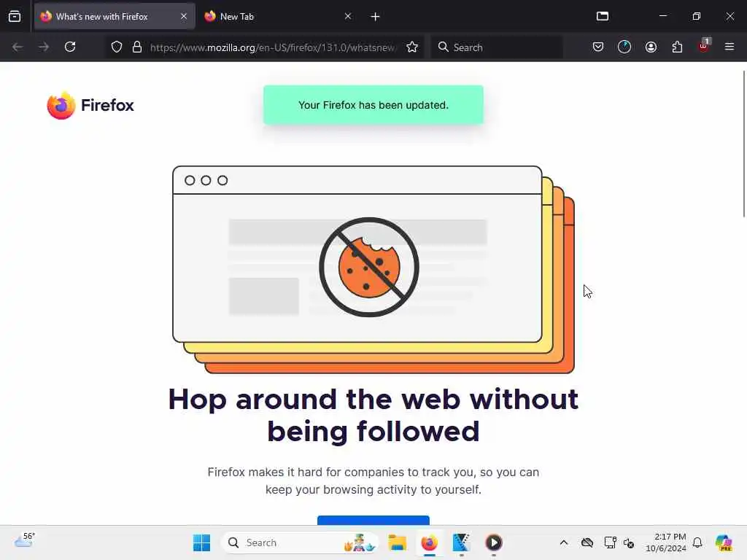Click the Hop around the web heading
Screen dimensions: 747x560
(373, 415)
